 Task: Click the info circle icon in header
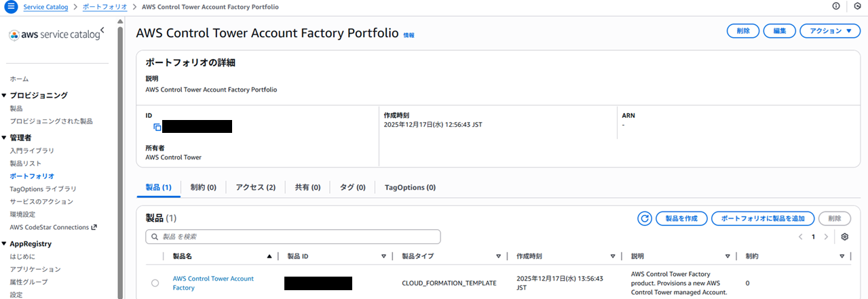click(835, 7)
